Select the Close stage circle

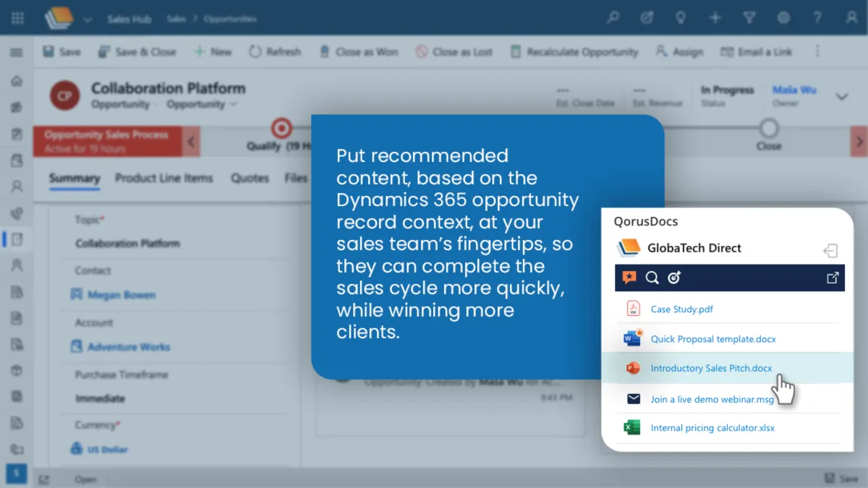coord(768,129)
